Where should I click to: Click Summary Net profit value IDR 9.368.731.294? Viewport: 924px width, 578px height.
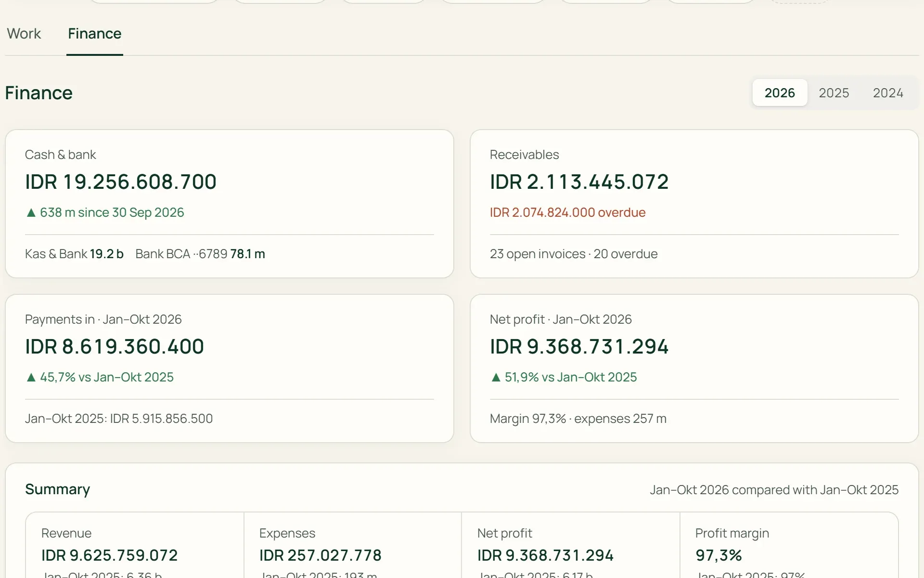pos(545,555)
